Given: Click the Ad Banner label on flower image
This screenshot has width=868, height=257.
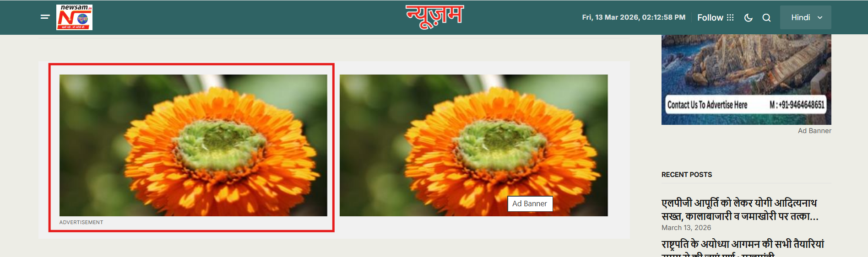Looking at the screenshot, I should coord(530,204).
